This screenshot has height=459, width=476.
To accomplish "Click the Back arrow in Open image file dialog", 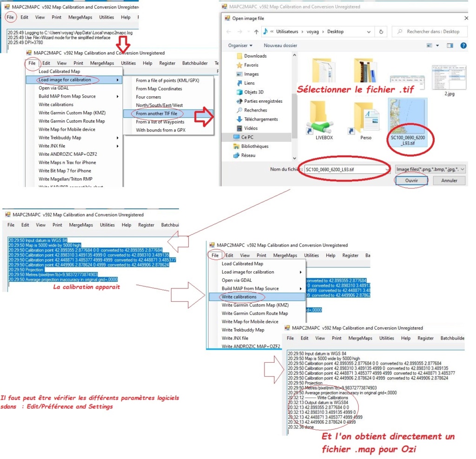I will [229, 32].
